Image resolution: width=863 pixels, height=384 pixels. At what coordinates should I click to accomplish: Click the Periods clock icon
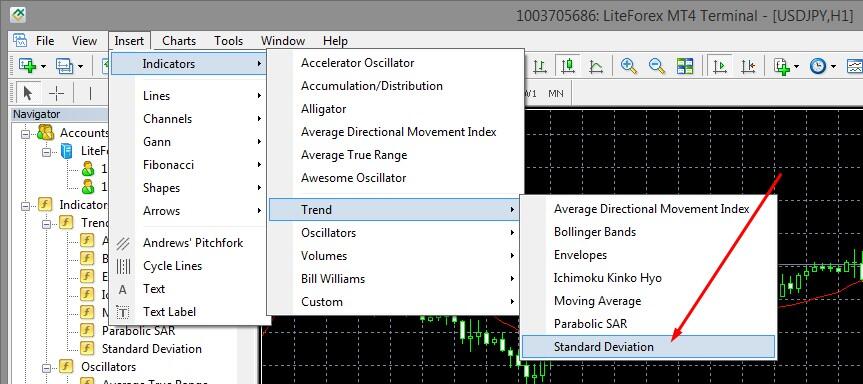[818, 66]
